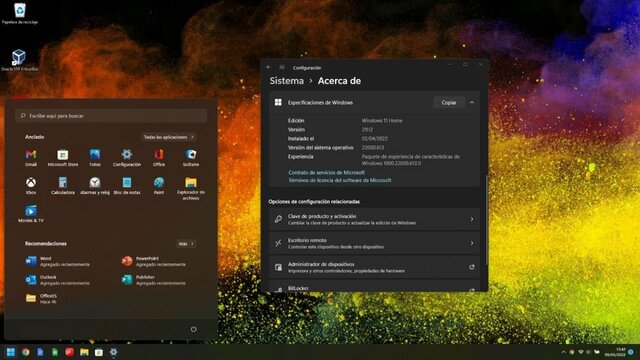Go to Sistema in the breadcrumb
The image size is (640, 360).
[x=287, y=81]
